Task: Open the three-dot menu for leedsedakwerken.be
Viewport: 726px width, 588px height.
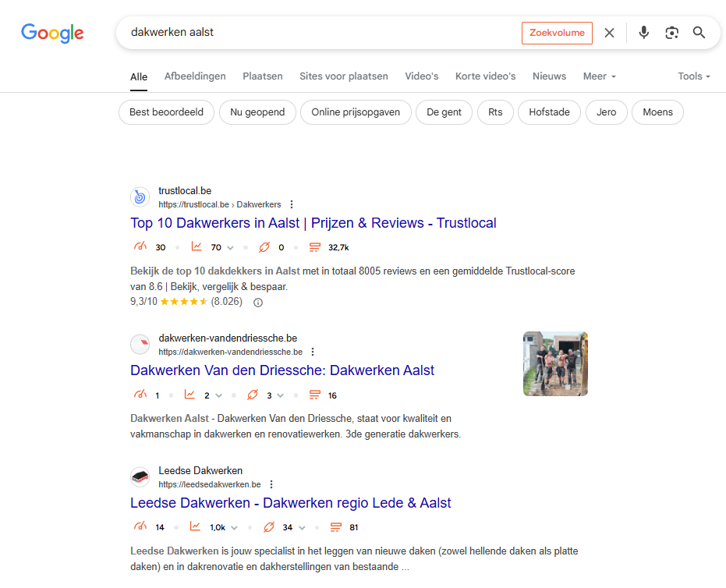Action: [x=271, y=484]
